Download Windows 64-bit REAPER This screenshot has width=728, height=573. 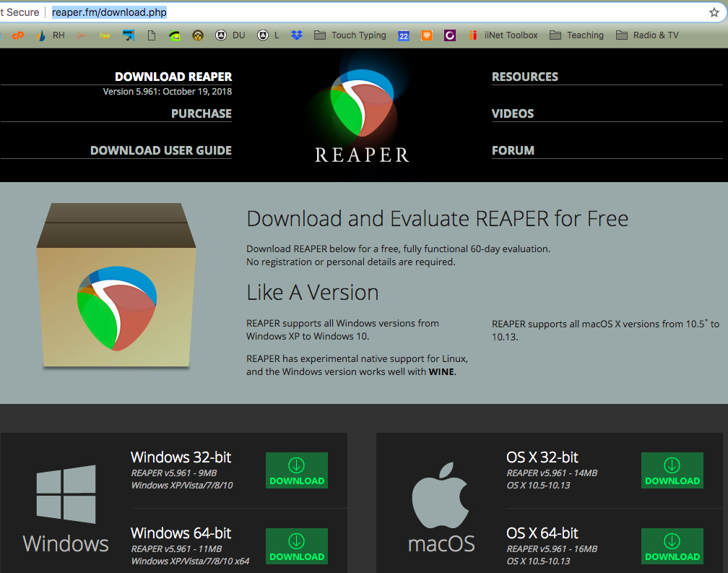pos(297,546)
